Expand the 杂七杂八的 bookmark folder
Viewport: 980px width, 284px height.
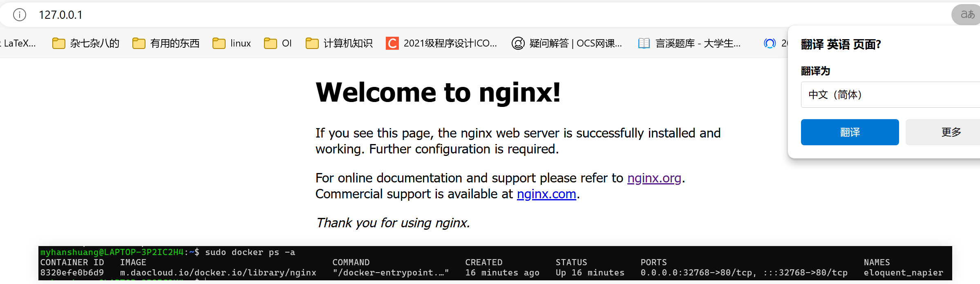[x=86, y=43]
